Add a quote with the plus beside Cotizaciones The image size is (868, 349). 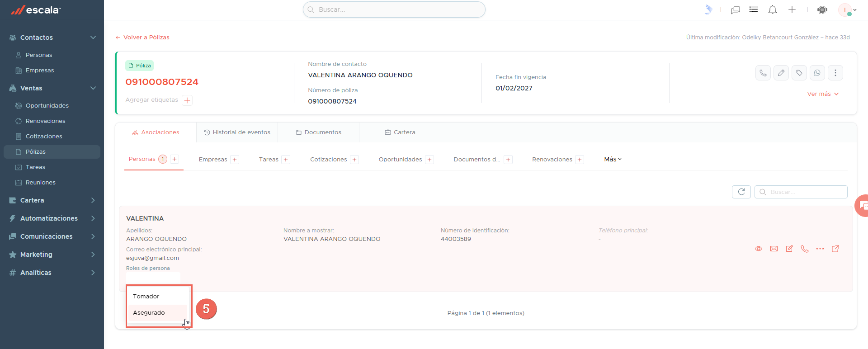pyautogui.click(x=354, y=160)
